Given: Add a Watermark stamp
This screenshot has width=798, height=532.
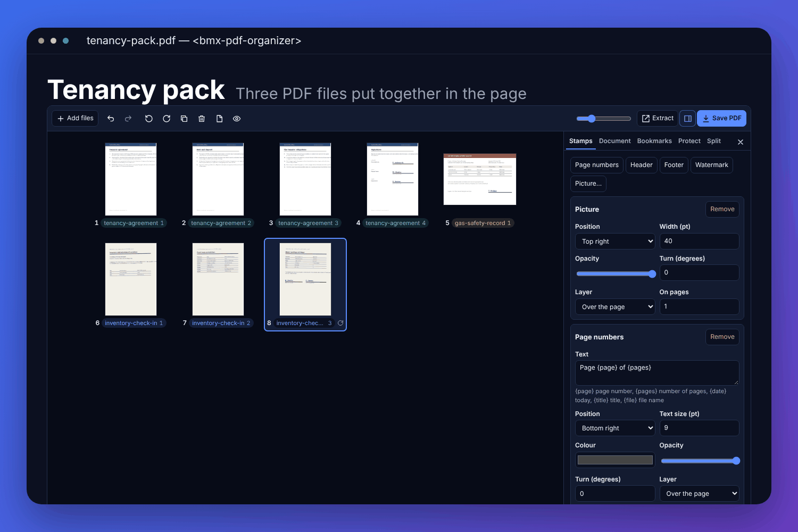Looking at the screenshot, I should click(712, 165).
